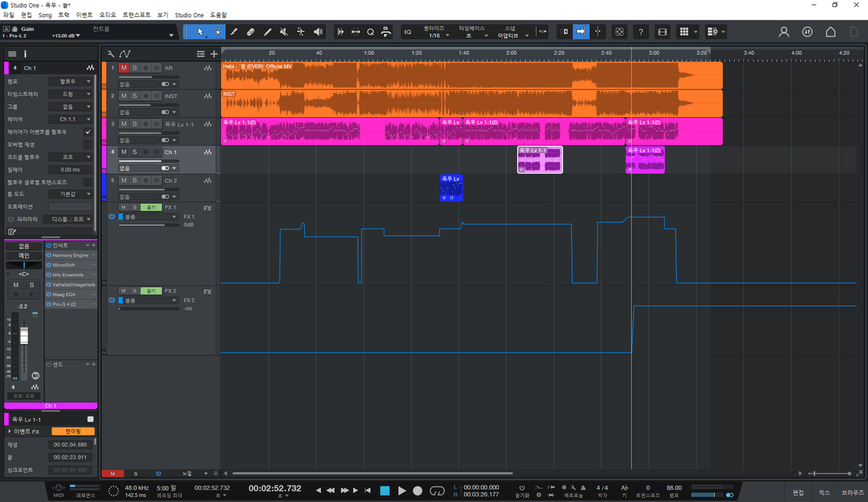This screenshot has width=868, height=502.
Task: Toggle power for Harmony Engine insert
Action: click(49, 255)
